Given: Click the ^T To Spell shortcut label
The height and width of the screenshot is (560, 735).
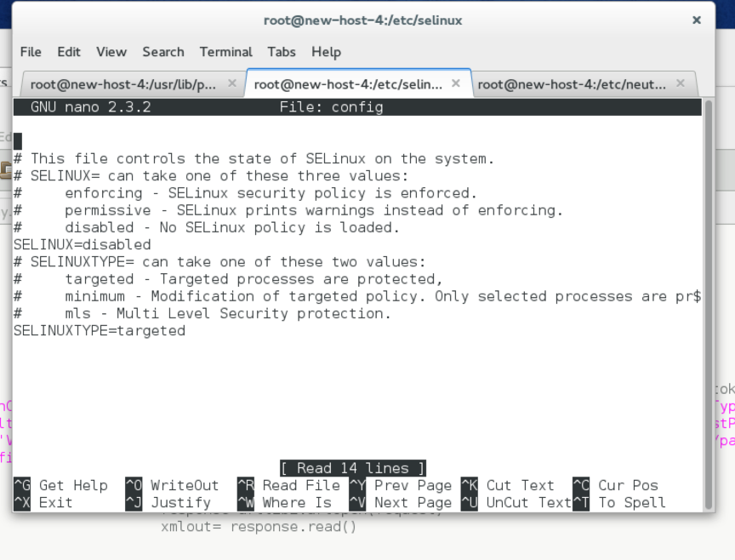Looking at the screenshot, I should [x=620, y=502].
